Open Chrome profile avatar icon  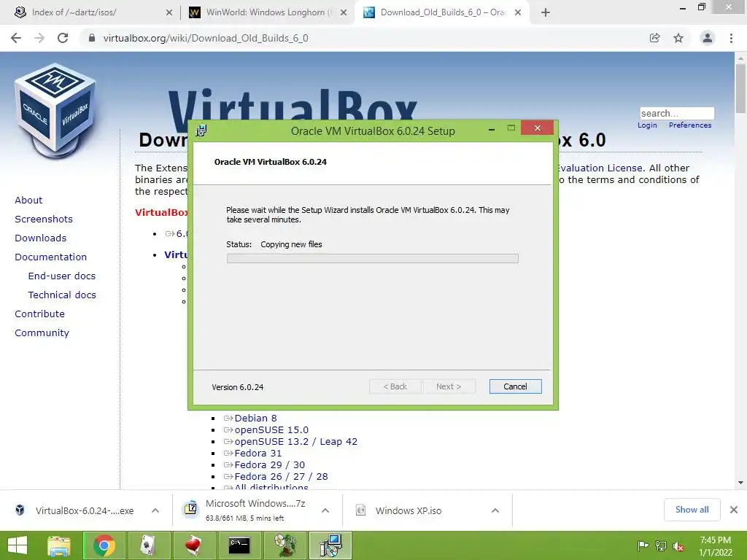coord(707,38)
